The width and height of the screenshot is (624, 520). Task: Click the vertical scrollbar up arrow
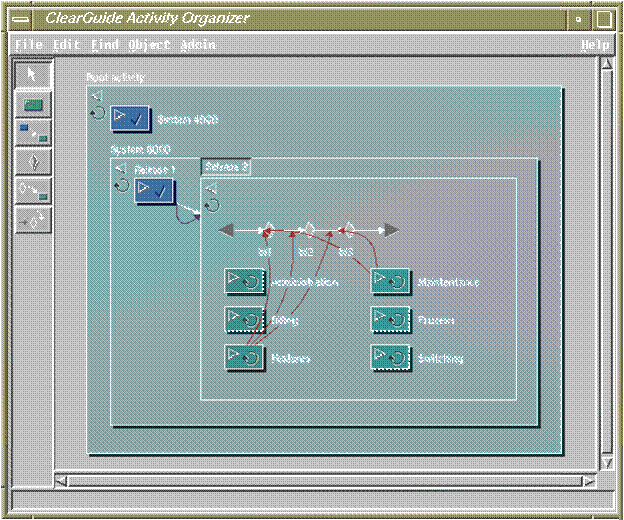click(607, 64)
